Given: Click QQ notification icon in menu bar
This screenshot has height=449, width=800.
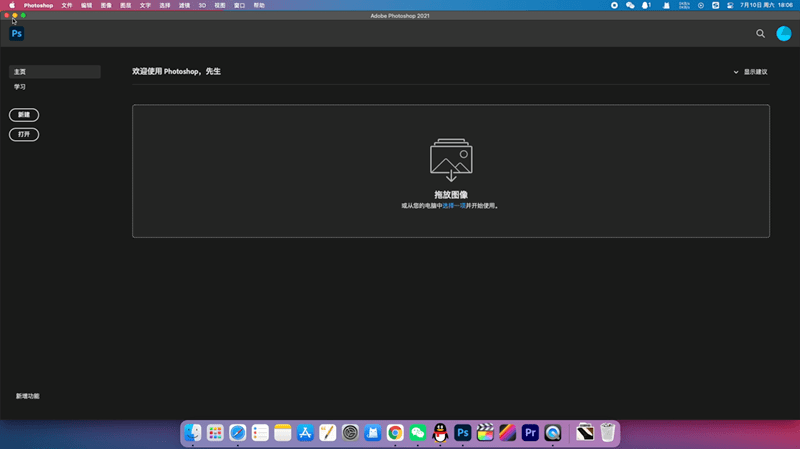Looking at the screenshot, I should pyautogui.click(x=646, y=5).
